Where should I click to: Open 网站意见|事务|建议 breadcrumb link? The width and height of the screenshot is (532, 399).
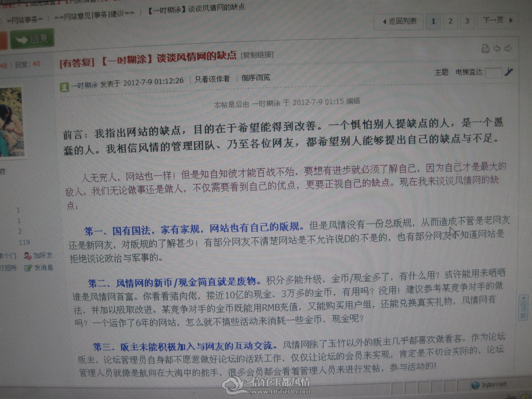94,15
